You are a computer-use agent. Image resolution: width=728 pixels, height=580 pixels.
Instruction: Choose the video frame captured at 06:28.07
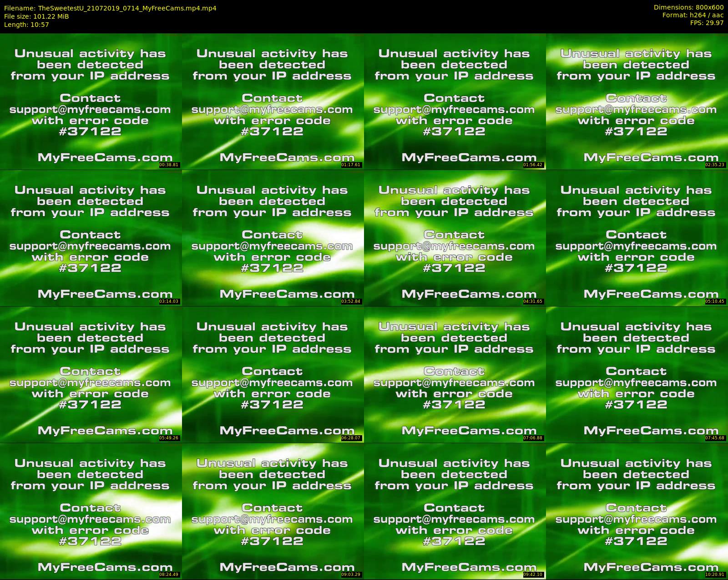(x=273, y=374)
